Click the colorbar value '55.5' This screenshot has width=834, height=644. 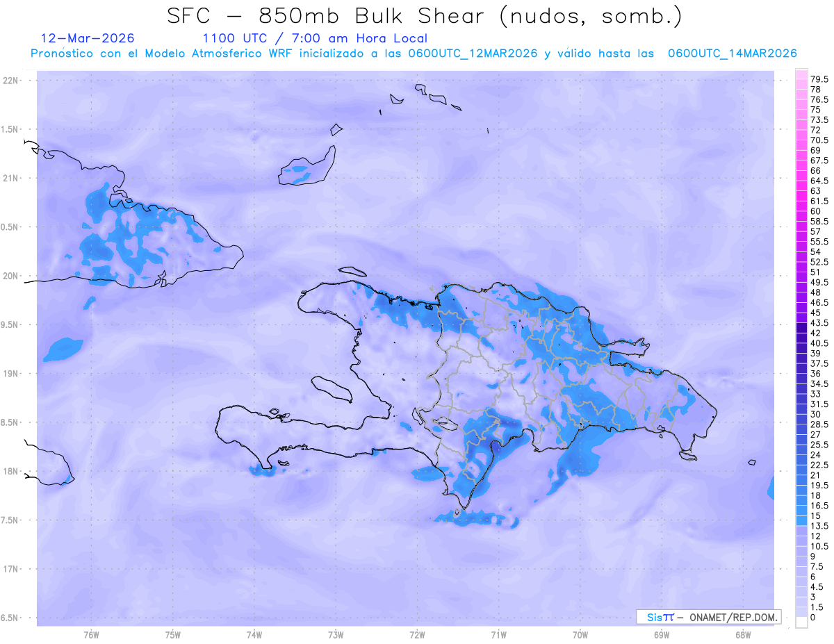click(x=819, y=241)
